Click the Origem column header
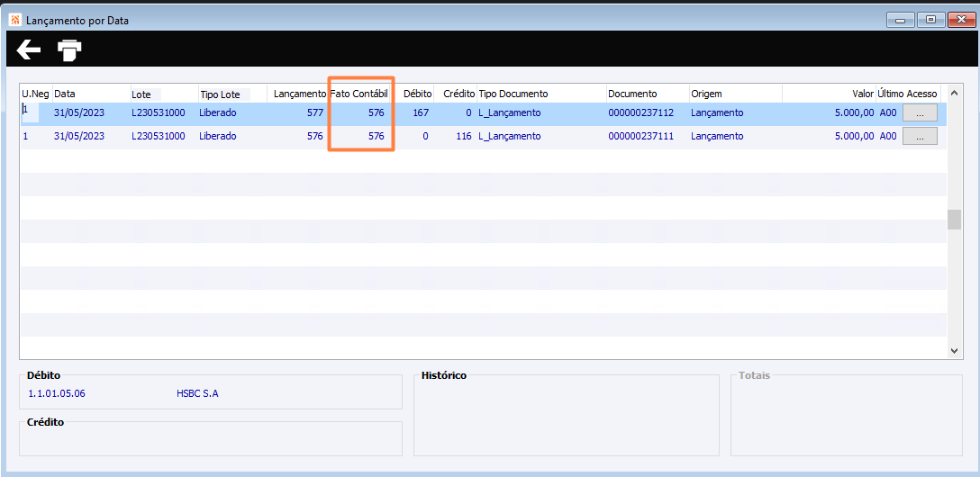 (x=706, y=94)
